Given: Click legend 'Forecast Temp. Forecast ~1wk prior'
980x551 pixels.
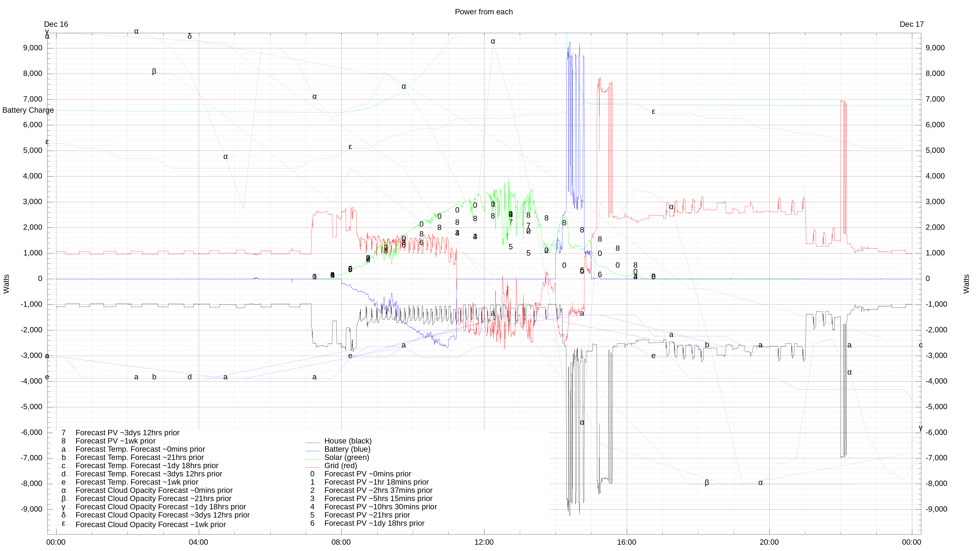Looking at the screenshot, I should tap(137, 482).
